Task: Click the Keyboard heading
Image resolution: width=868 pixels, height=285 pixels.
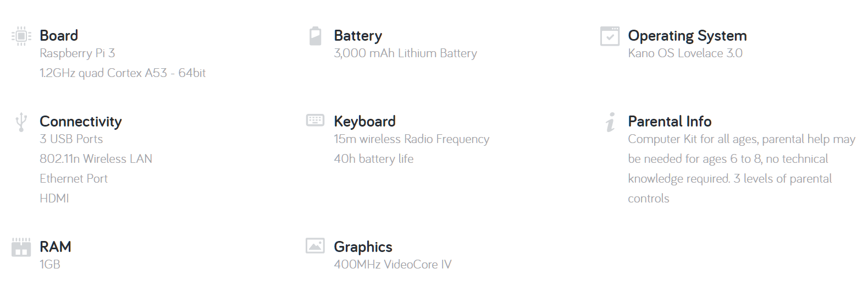Action: [x=364, y=122]
